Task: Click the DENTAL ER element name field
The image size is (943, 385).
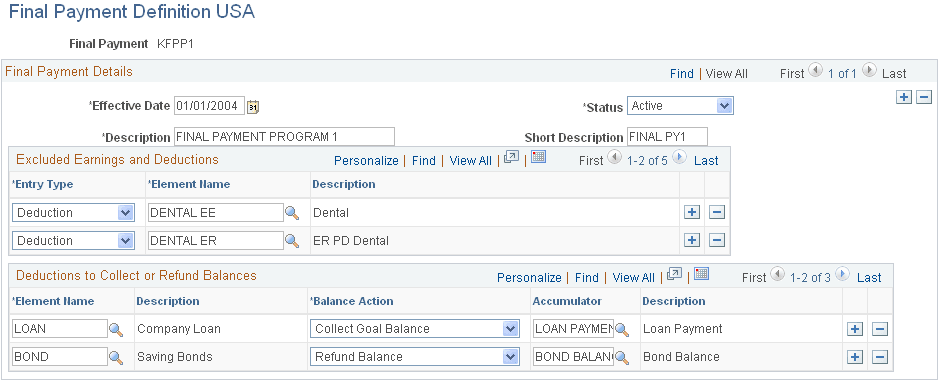Action: (215, 241)
